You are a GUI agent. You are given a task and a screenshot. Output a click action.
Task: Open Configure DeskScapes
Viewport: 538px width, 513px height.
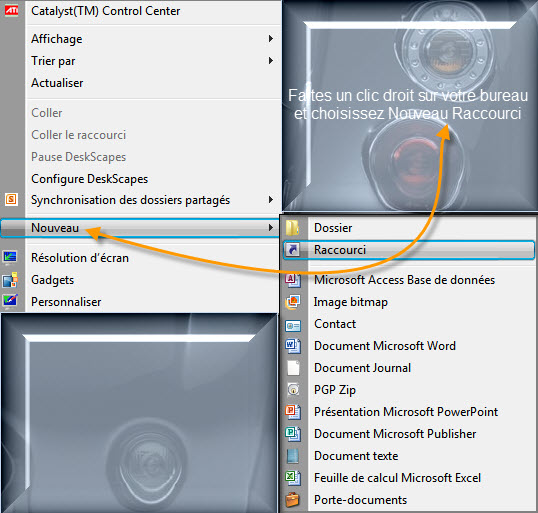tap(90, 179)
